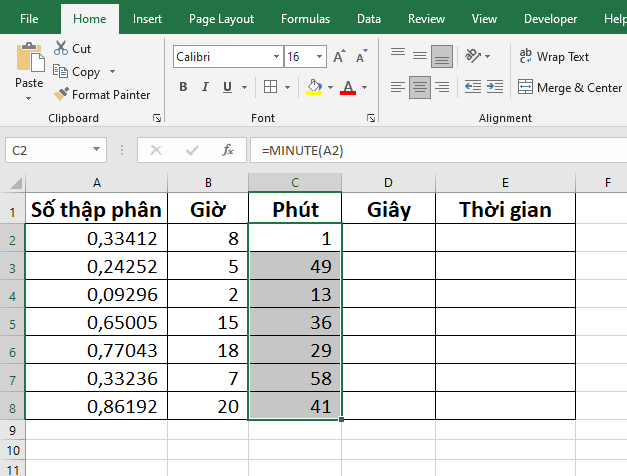The height and width of the screenshot is (476, 627).
Task: Click the Insert Function fx icon
Action: [x=228, y=150]
